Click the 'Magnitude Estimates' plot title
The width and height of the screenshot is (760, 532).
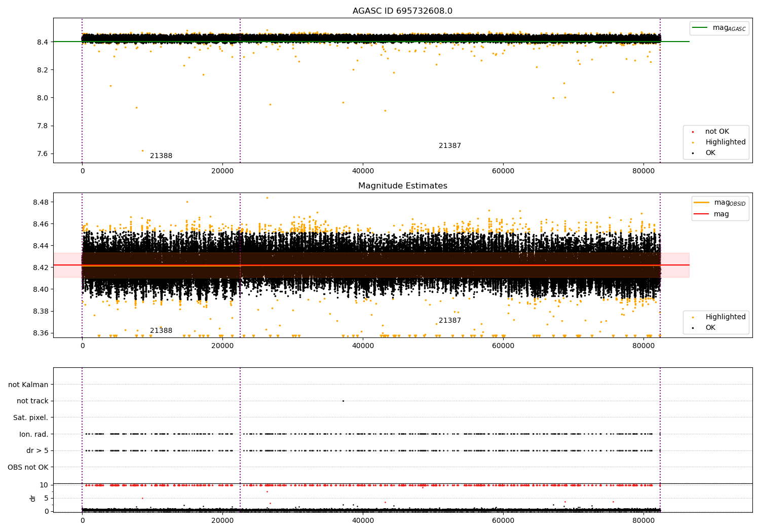point(402,186)
